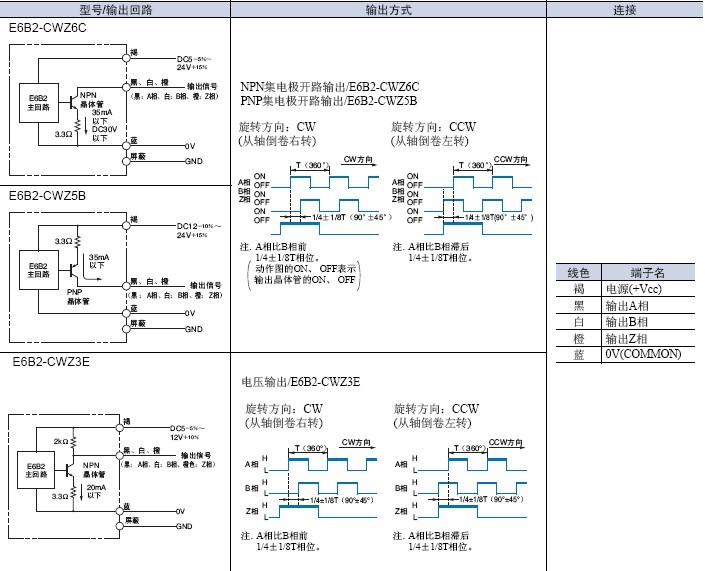
Task: Click E6B2 主回路 box in the CWZ6C circuit
Action: coord(39,103)
